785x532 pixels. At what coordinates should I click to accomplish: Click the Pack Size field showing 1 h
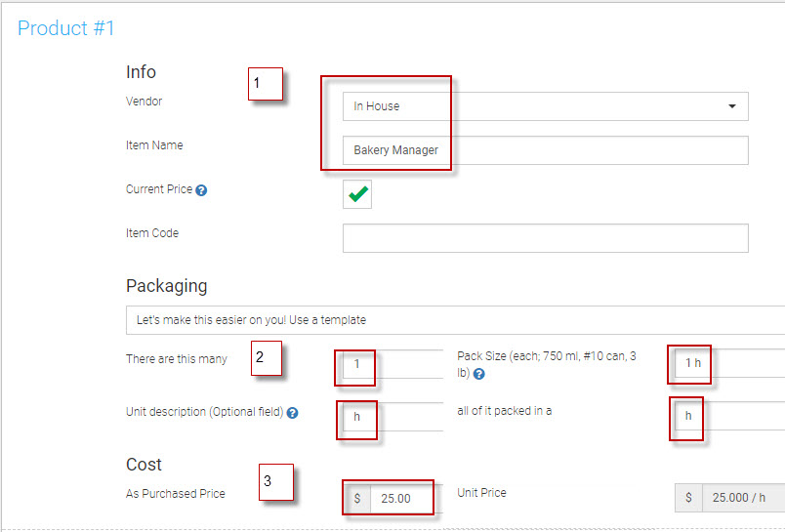pyautogui.click(x=727, y=363)
